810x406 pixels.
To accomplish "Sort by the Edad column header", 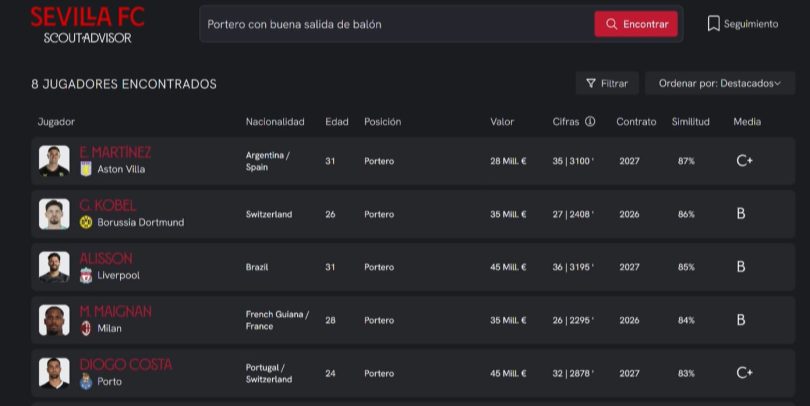I will coord(336,122).
